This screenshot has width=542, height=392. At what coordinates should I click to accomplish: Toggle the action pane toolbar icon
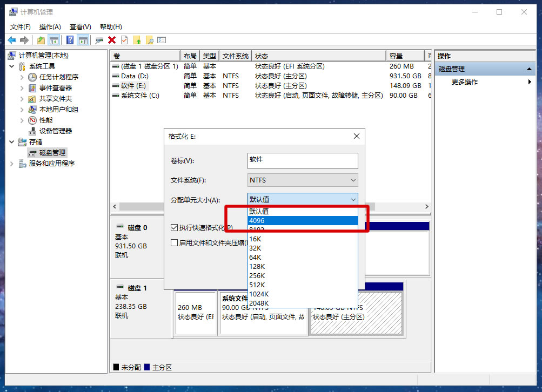pos(82,39)
